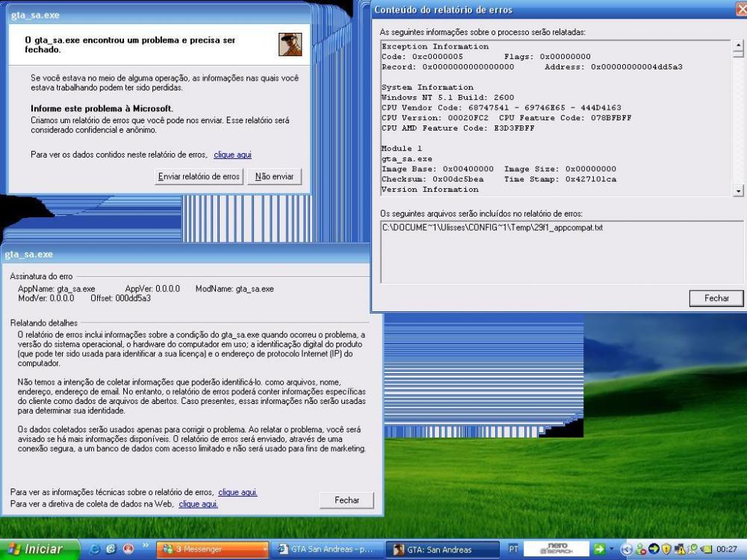
Task: Click the network warning tray icon
Action: 681,550
